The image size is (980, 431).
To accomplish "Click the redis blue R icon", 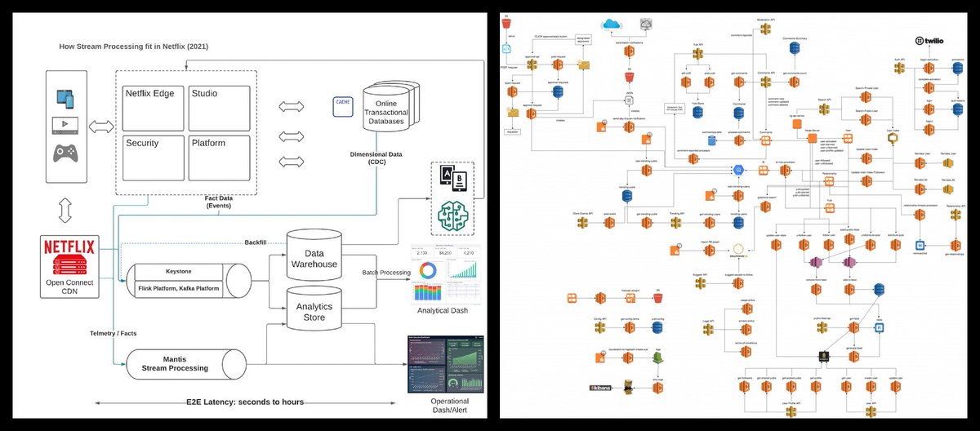I will click(879, 327).
